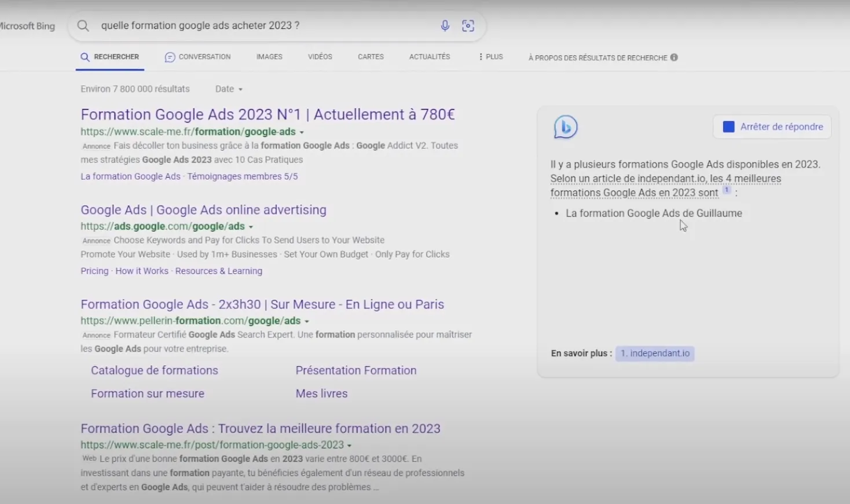
Task: Open the Date filter dropdown
Action: tap(229, 89)
